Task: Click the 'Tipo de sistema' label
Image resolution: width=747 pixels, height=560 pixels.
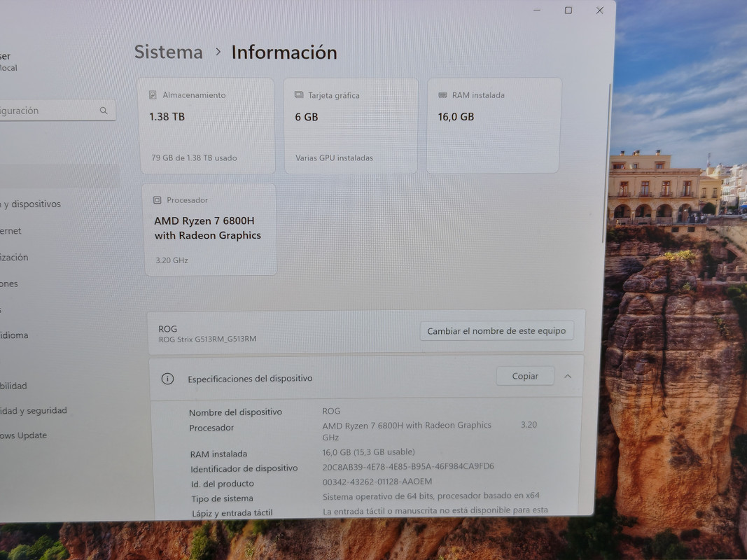Action: pyautogui.click(x=222, y=498)
